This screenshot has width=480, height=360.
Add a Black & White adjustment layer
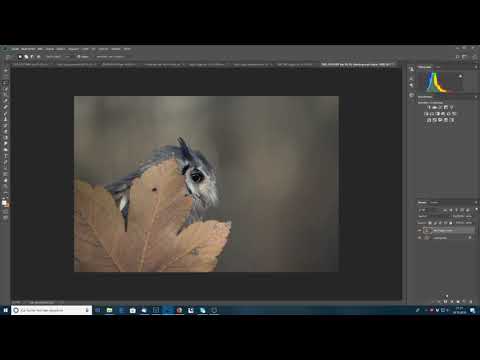438,114
